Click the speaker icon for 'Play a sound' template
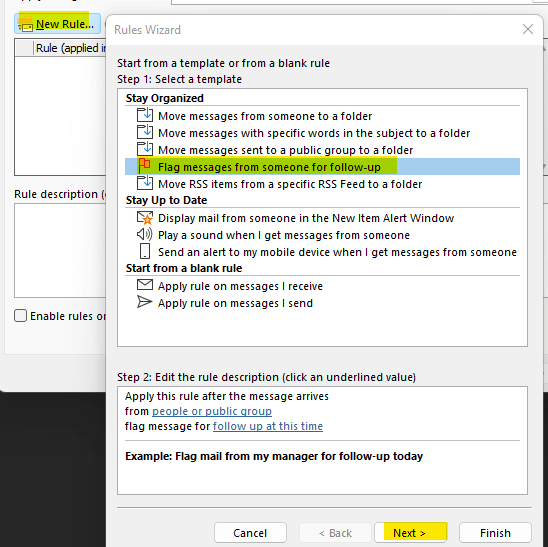 click(145, 234)
